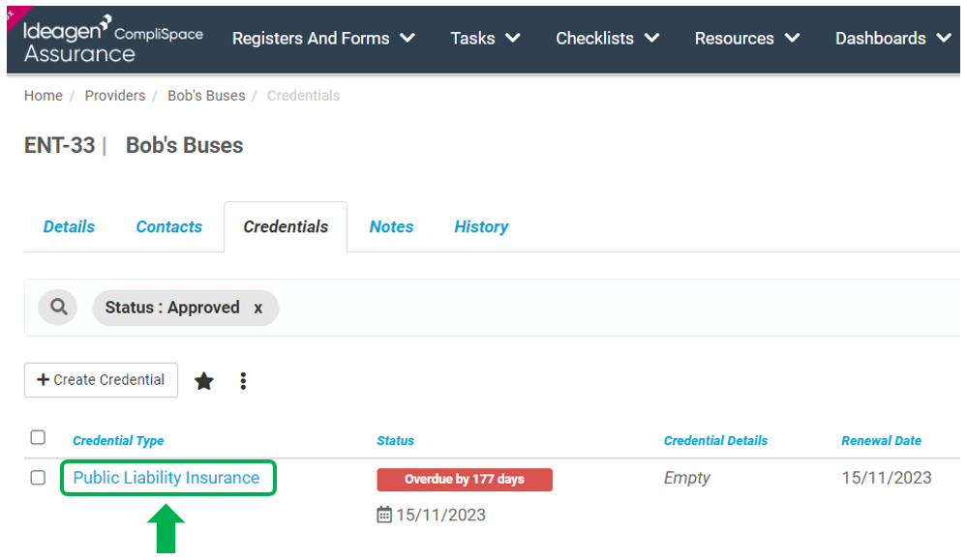Viewport: 967px width, 560px height.
Task: Open the Dashboards dropdown menu
Action: tap(893, 38)
